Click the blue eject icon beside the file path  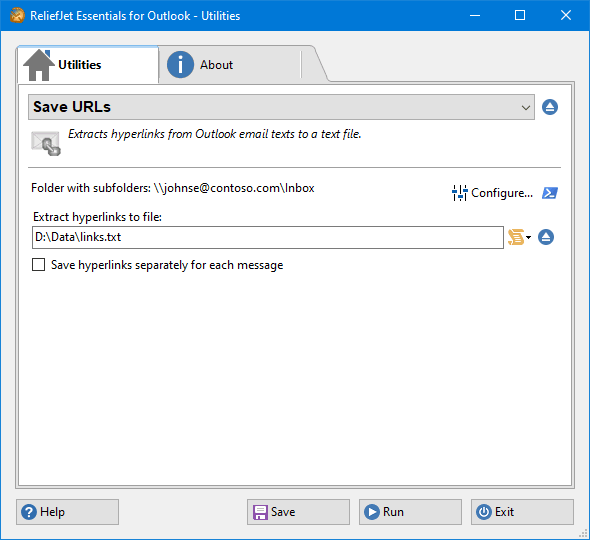(546, 237)
